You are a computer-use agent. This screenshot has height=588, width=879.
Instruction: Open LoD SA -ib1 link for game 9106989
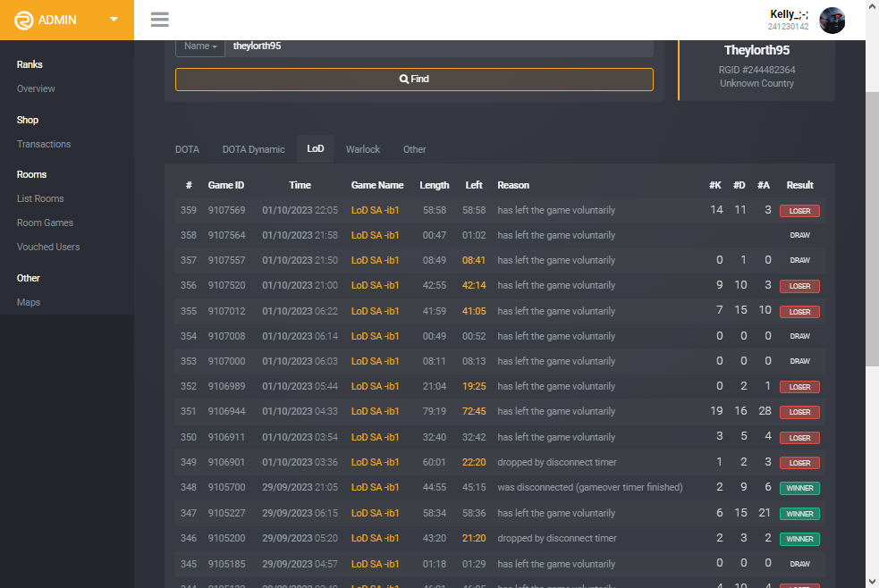tap(375, 386)
